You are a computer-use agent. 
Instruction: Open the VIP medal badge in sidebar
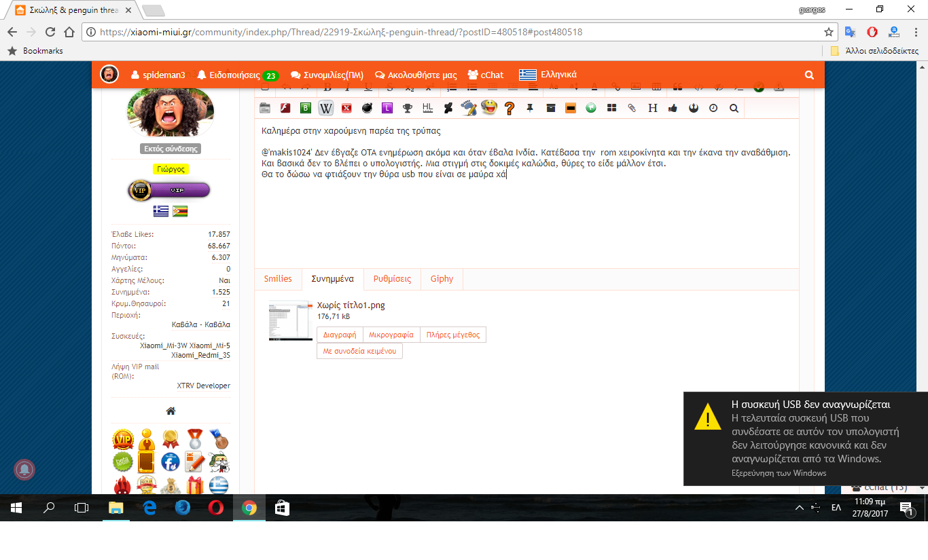123,439
